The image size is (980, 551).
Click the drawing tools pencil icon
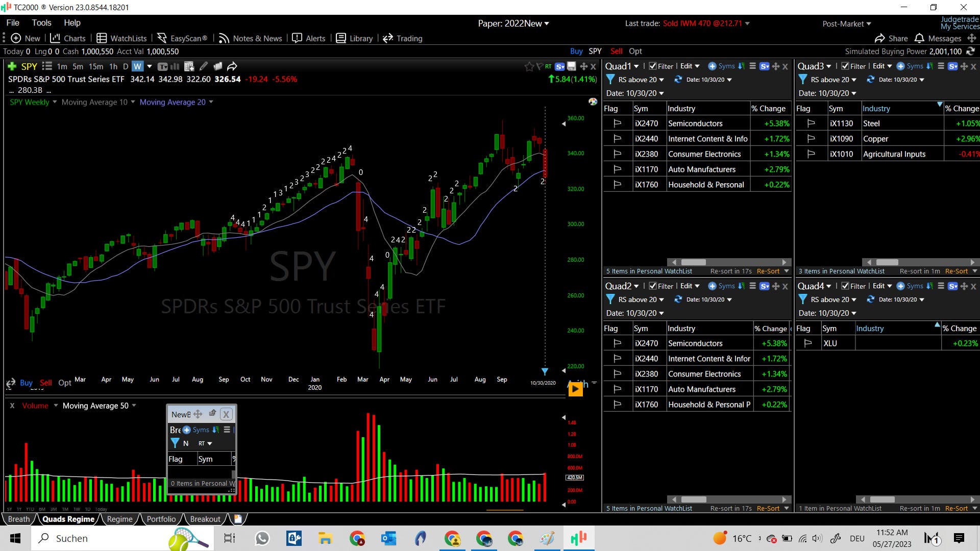(204, 66)
